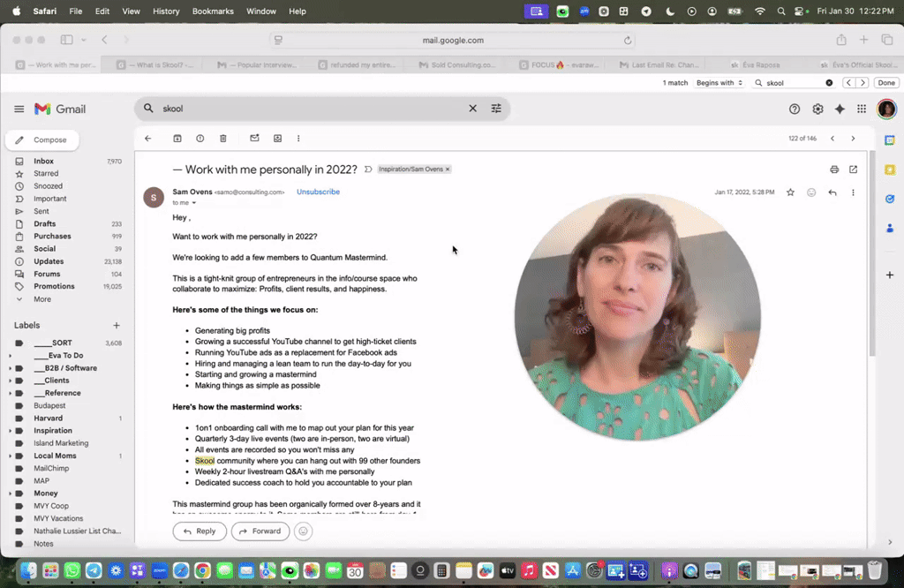Click the Move to icon in email toolbar
This screenshot has height=588, width=904.
point(277,139)
